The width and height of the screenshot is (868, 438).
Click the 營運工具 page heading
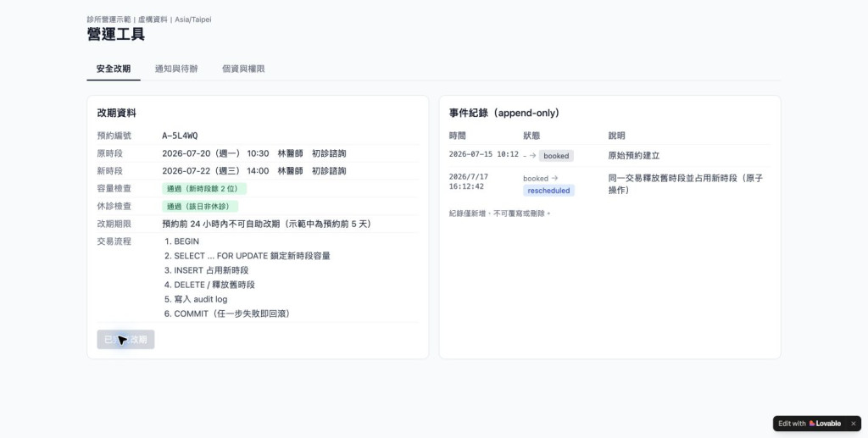point(115,34)
